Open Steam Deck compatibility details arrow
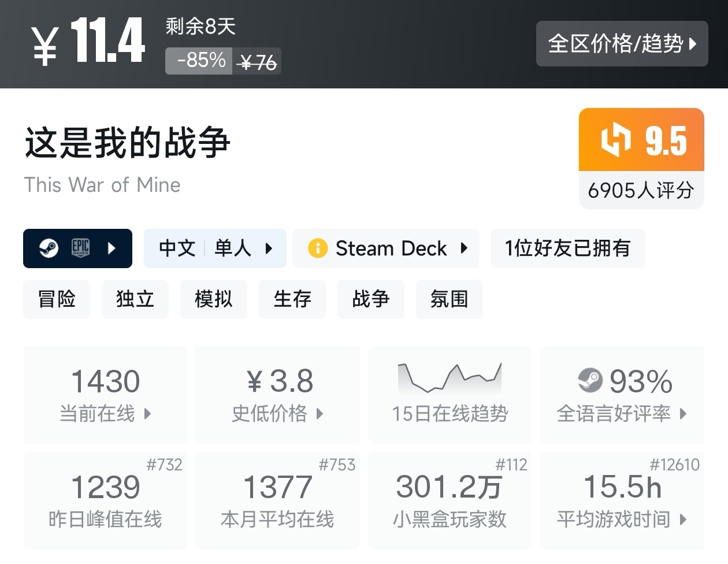 click(x=464, y=248)
